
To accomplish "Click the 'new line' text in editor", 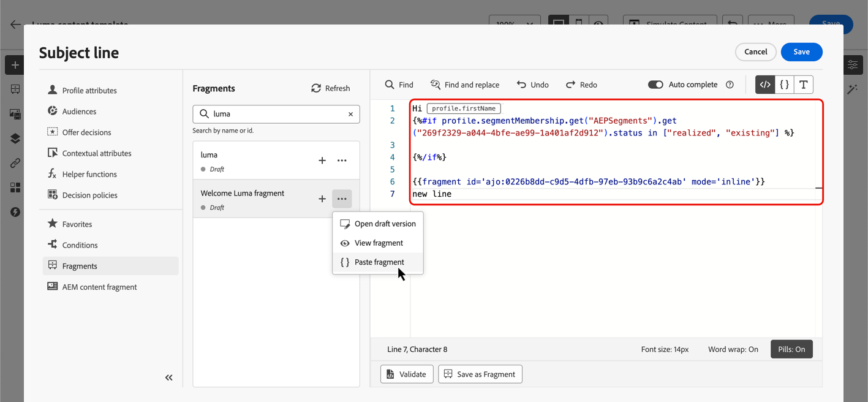I will [432, 194].
